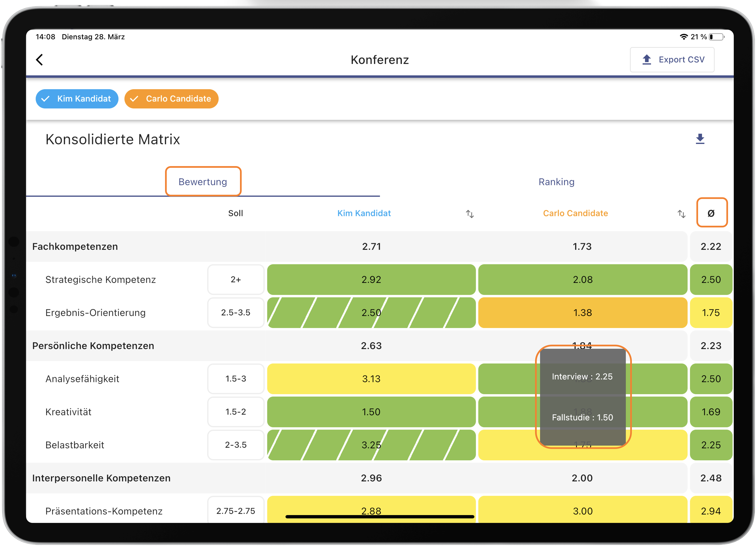The height and width of the screenshot is (548, 756).
Task: Deselect the Carlo Candidate chip
Action: pyautogui.click(x=171, y=99)
